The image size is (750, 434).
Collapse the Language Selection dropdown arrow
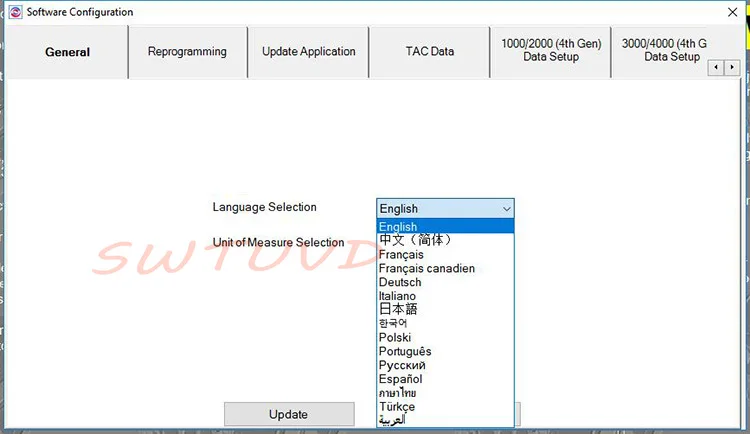click(506, 209)
